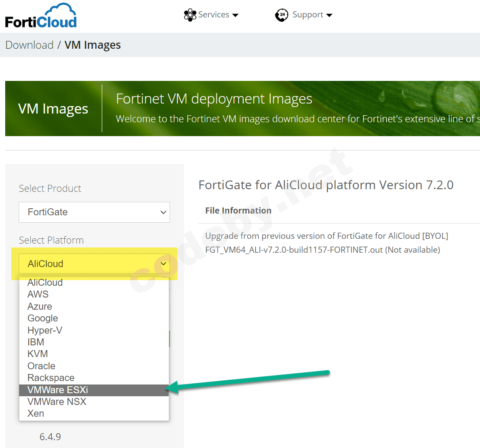
Task: Click the FortiCloud logo
Action: click(41, 16)
